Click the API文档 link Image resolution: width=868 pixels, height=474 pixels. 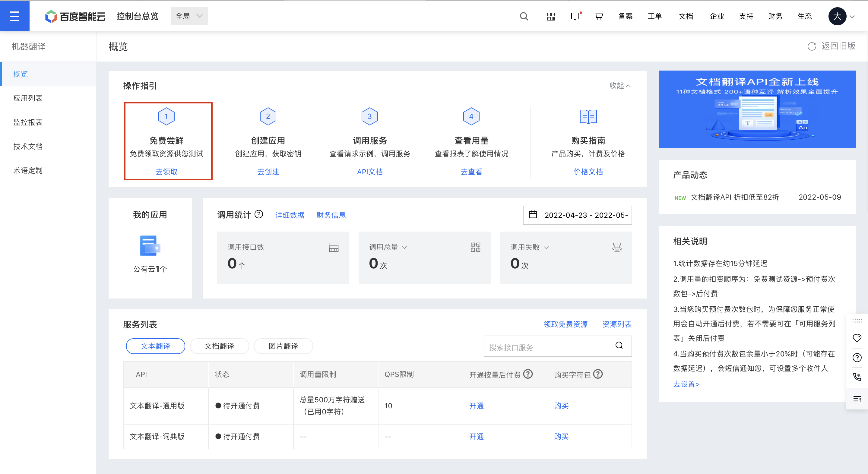coord(370,172)
